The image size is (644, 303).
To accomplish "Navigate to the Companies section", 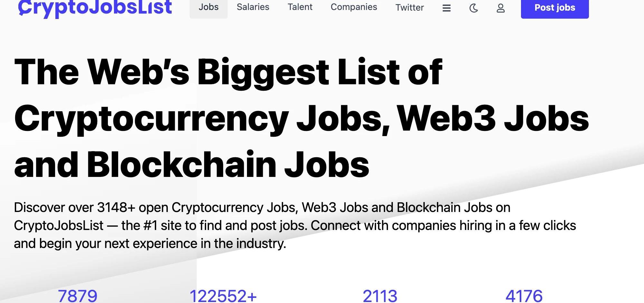I will [354, 7].
